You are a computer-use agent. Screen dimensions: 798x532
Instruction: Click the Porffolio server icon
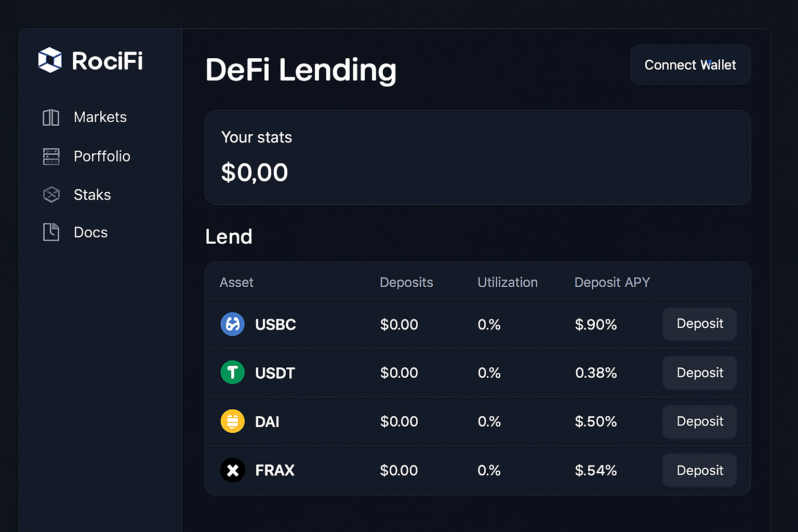pyautogui.click(x=51, y=156)
